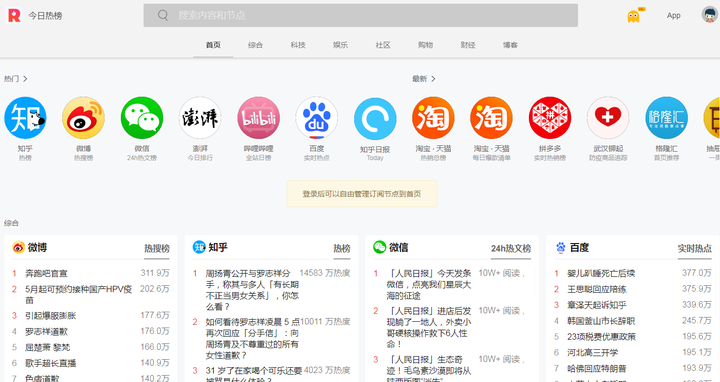Viewport: 720px width, 382px height.
Task: Open the 武汉崛起 heart-cross icon
Action: (x=608, y=118)
